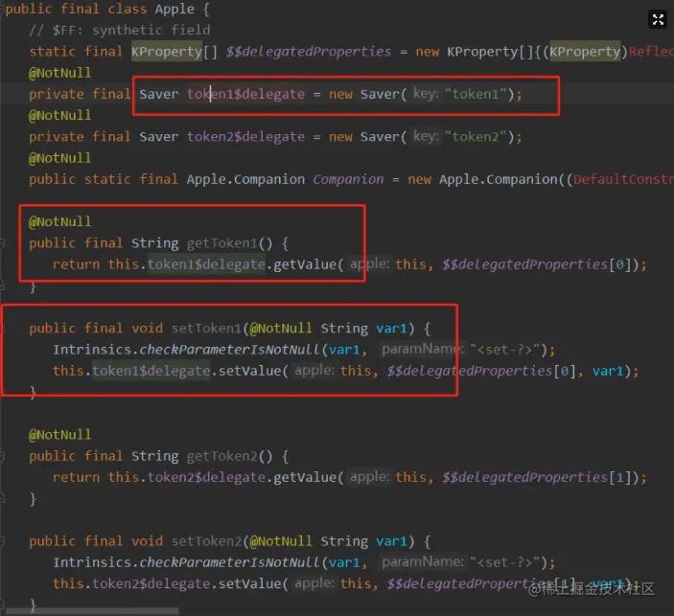Click apple: hint in setToken1 setValue call
This screenshot has height=616, width=674.
pos(314,371)
